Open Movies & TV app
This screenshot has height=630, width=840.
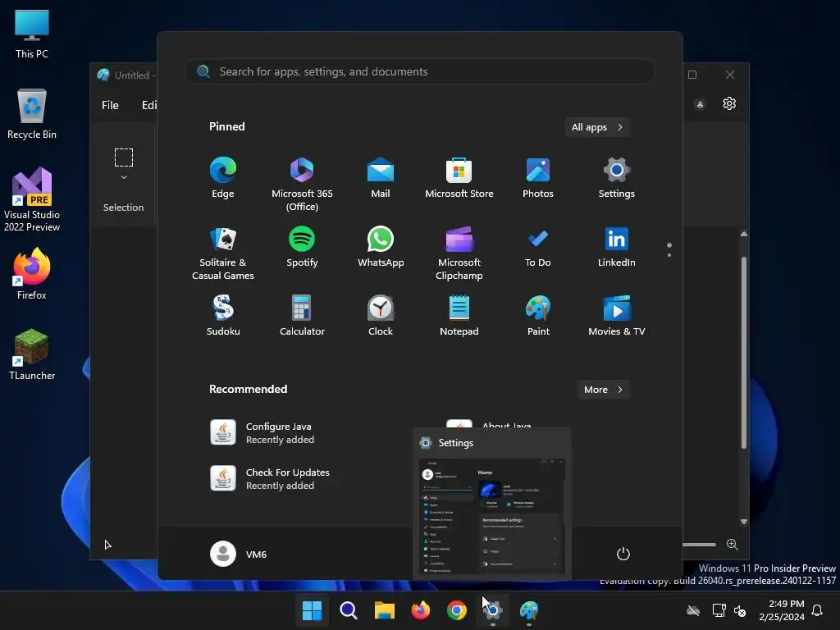617,316
